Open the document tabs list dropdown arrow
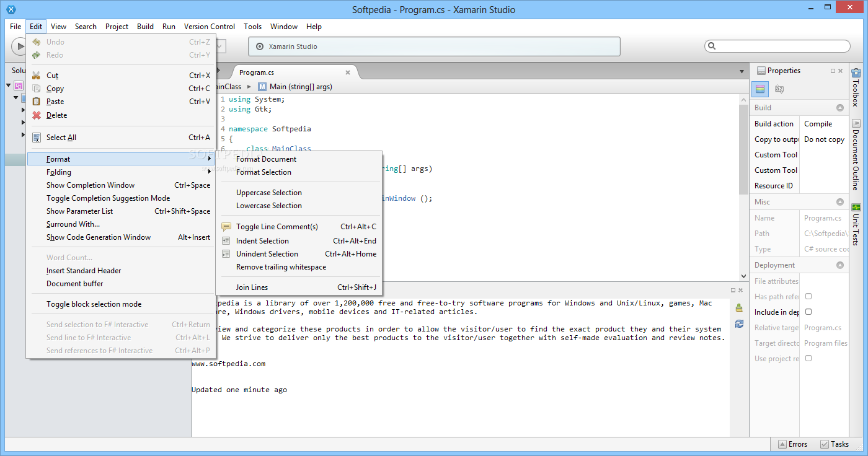Image resolution: width=868 pixels, height=456 pixels. click(x=742, y=72)
